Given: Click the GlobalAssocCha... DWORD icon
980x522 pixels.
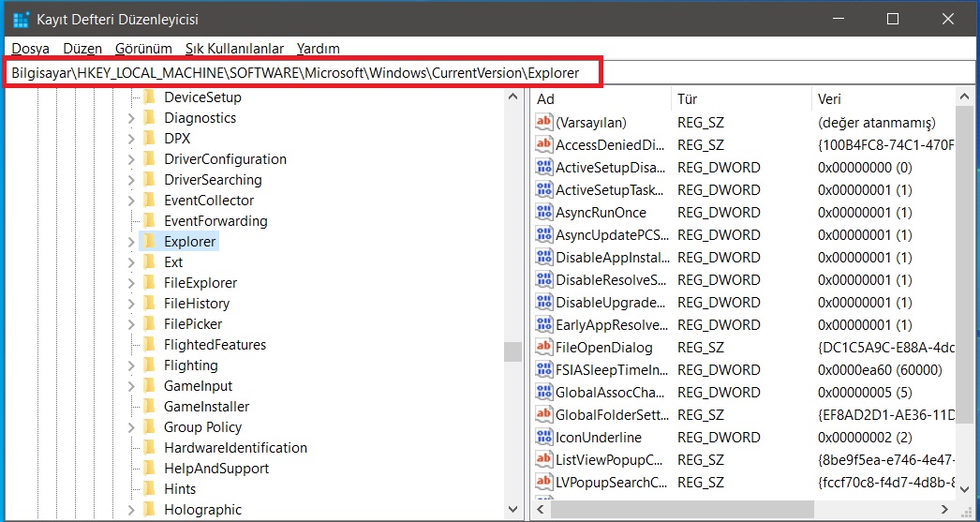Looking at the screenshot, I should coord(544,393).
